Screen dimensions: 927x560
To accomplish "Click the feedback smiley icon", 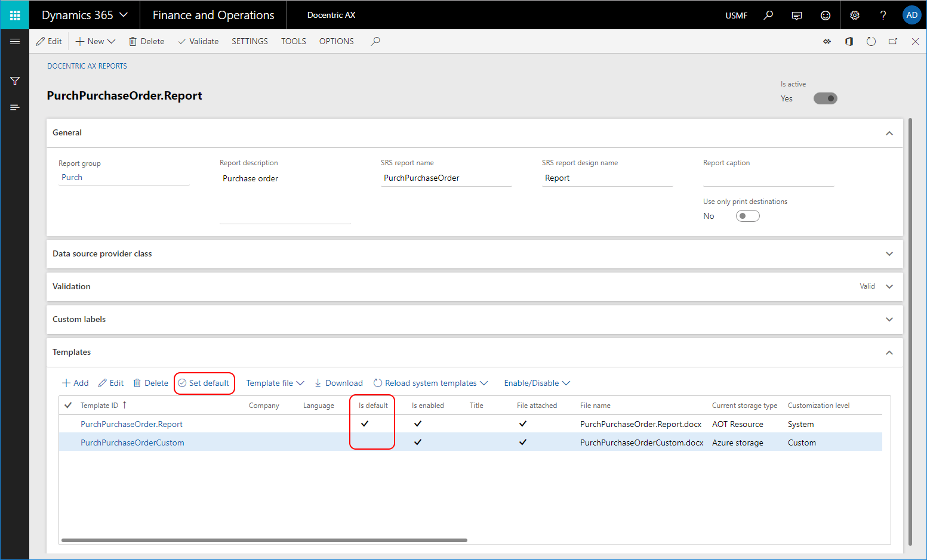I will tap(826, 16).
